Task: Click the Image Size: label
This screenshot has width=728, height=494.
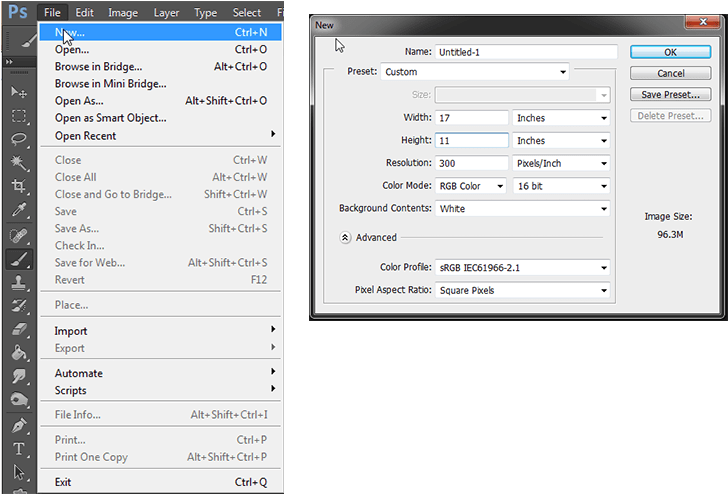Action: (x=668, y=216)
